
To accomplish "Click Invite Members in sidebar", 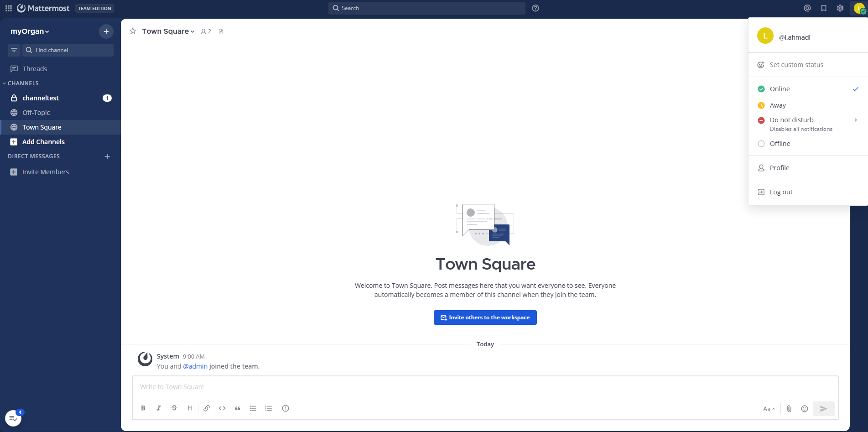I will 60,172.
